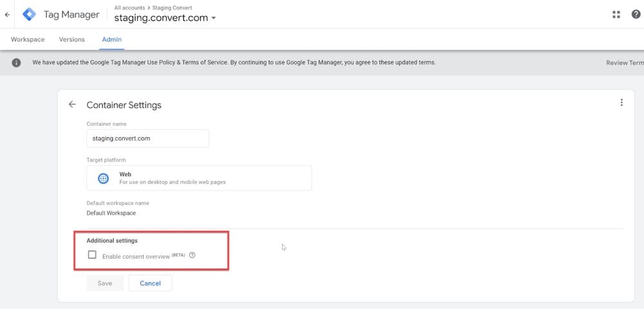Click the top-left back arrow
The width and height of the screenshot is (644, 309).
coord(7,14)
